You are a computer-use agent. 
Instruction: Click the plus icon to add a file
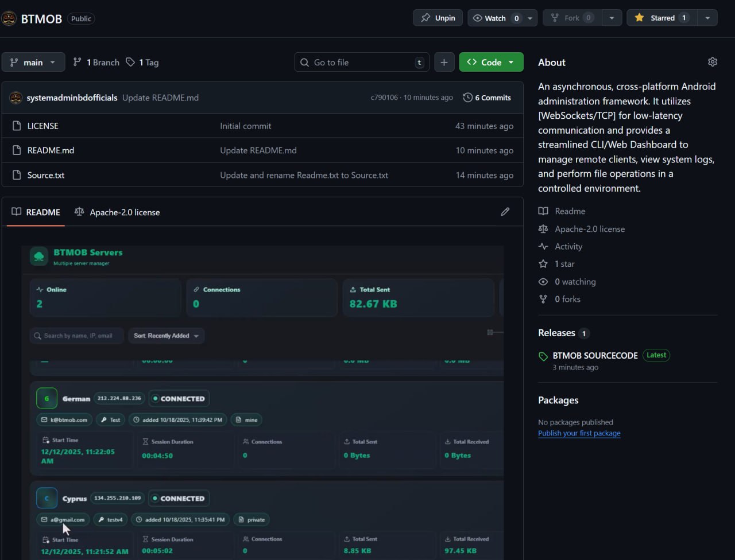tap(444, 62)
